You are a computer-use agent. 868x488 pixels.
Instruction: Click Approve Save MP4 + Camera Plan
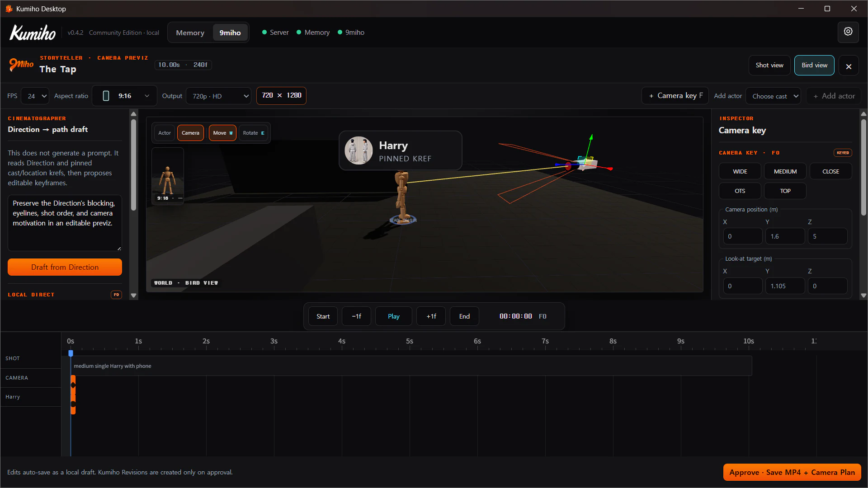pos(792,472)
